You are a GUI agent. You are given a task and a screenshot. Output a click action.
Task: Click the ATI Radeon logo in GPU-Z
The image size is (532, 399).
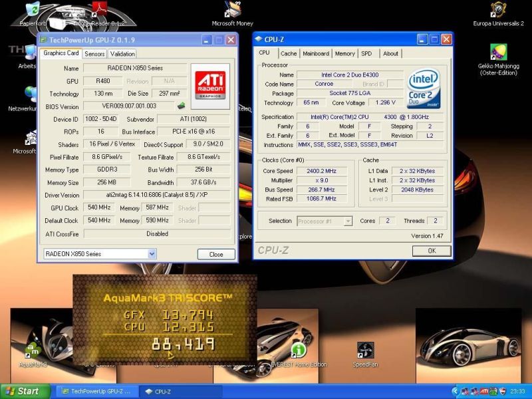[210, 86]
